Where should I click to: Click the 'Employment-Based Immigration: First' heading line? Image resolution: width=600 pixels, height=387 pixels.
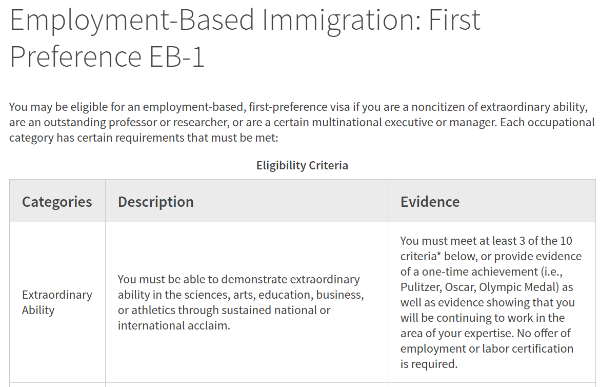tap(245, 20)
